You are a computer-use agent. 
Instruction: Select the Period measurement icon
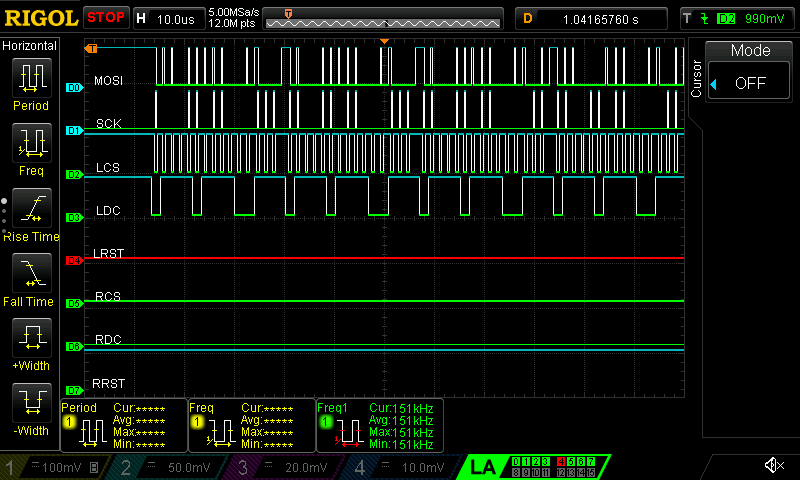click(x=31, y=78)
